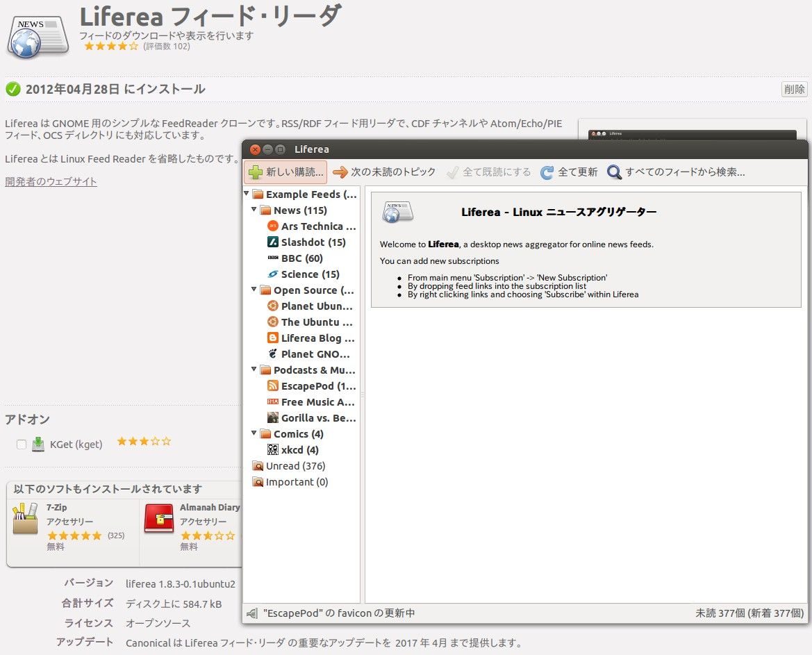Click The Ubuntu feed icon
This screenshot has width=812, height=655.
(273, 322)
